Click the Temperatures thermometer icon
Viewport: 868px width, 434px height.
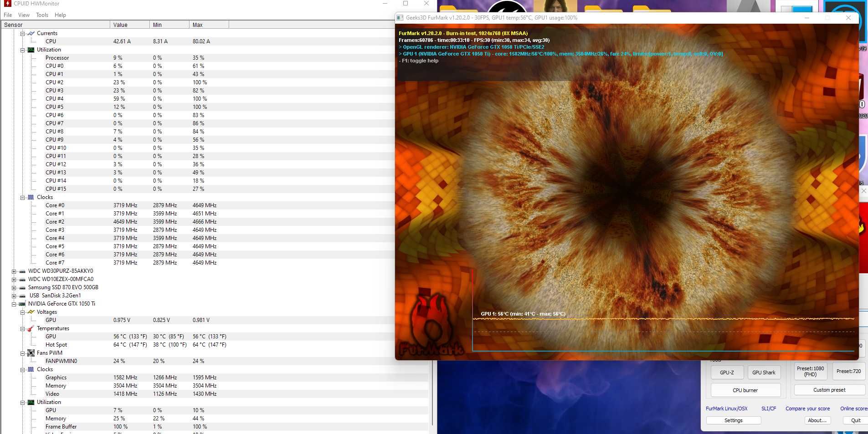pos(31,328)
